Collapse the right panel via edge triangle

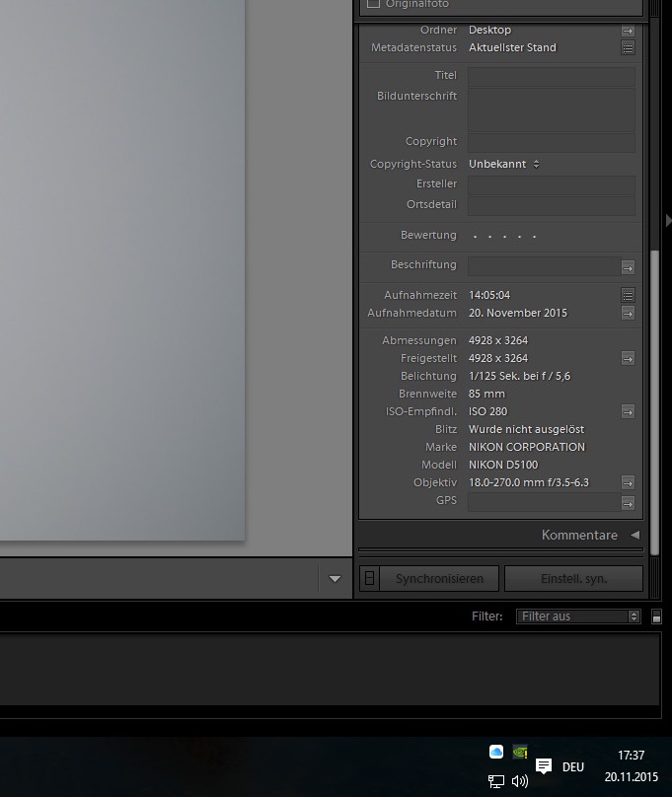(x=668, y=221)
